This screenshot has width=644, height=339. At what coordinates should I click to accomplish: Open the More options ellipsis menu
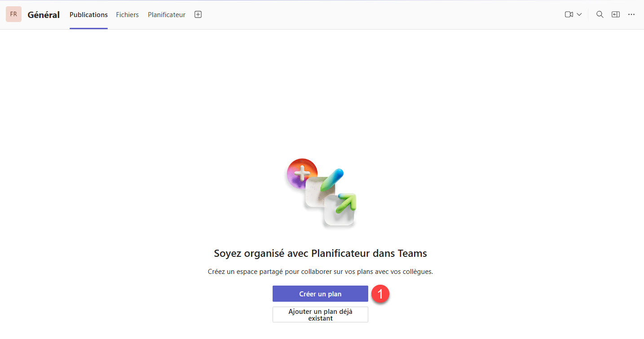tap(631, 14)
